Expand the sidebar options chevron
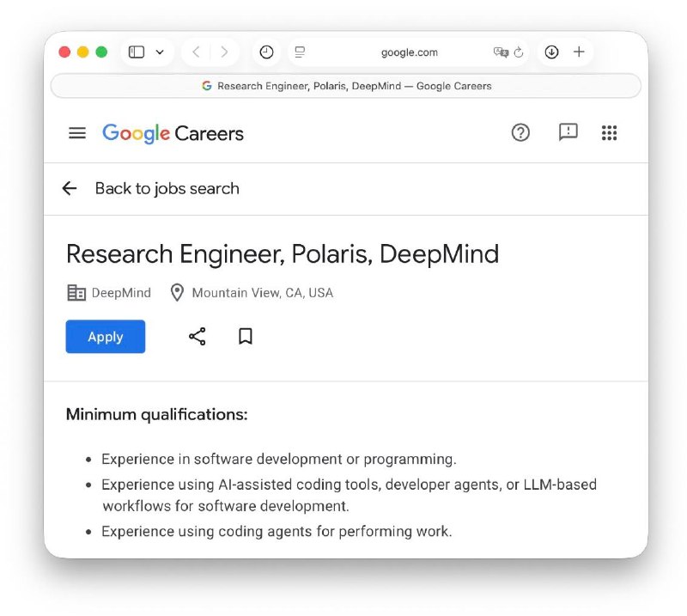The height and width of the screenshot is (616, 687). pos(160,52)
